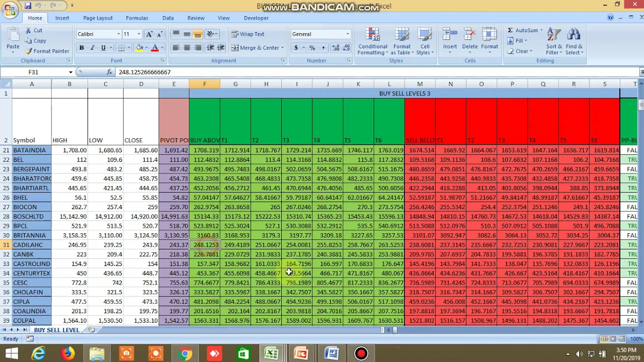This screenshot has height=362, width=644.
Task: Apply Percent Style
Action: coord(312,48)
